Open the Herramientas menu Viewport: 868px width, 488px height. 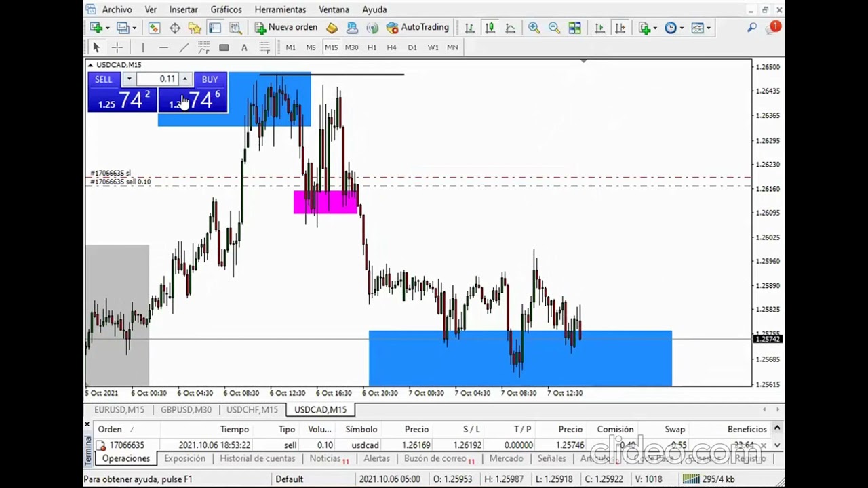pyautogui.click(x=280, y=9)
